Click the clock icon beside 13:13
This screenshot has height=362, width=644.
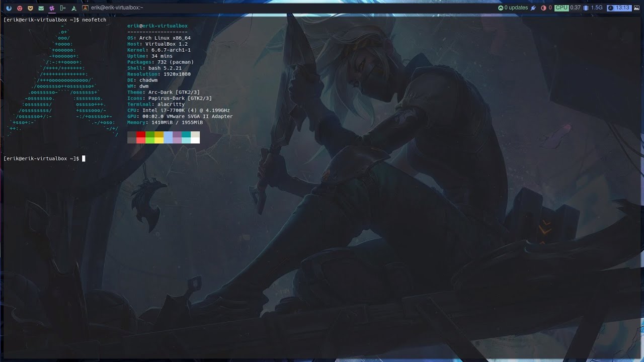pos(611,8)
